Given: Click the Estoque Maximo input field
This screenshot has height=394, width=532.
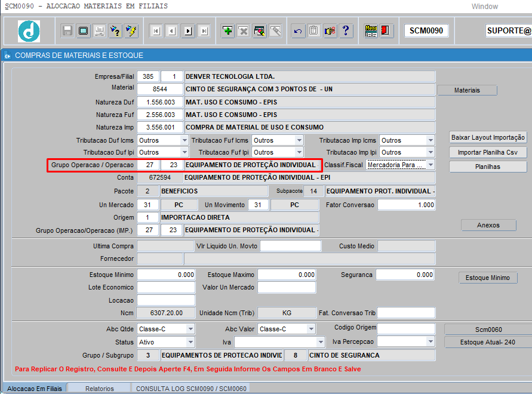Looking at the screenshot, I should pyautogui.click(x=287, y=275).
